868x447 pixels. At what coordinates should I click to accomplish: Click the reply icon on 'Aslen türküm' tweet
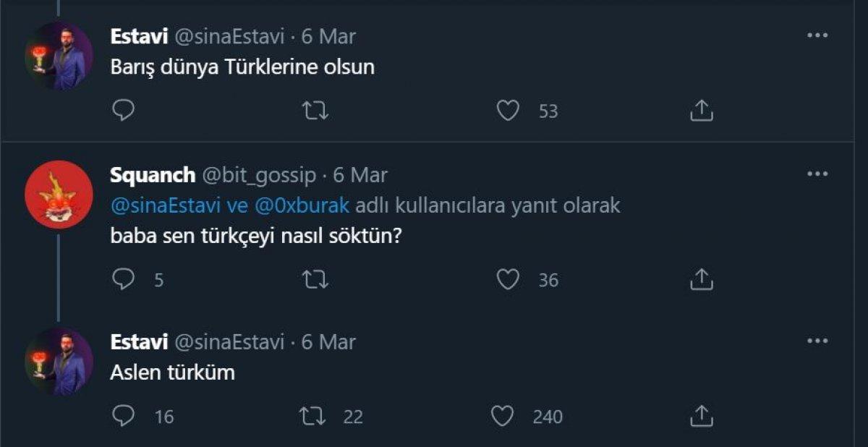point(124,417)
